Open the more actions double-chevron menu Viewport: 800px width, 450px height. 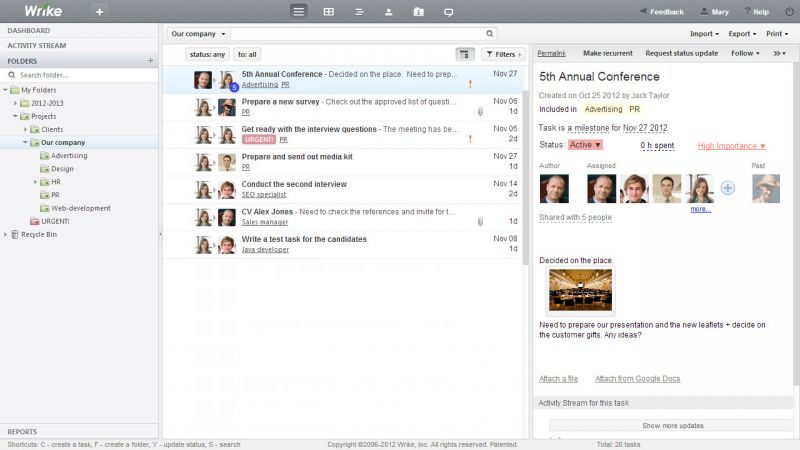[x=779, y=53]
